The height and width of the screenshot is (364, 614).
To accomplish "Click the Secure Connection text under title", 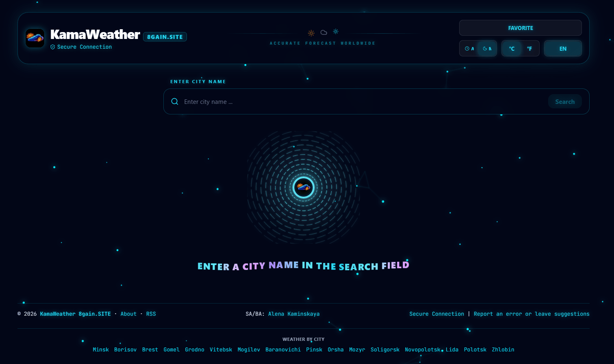I will coord(85,47).
